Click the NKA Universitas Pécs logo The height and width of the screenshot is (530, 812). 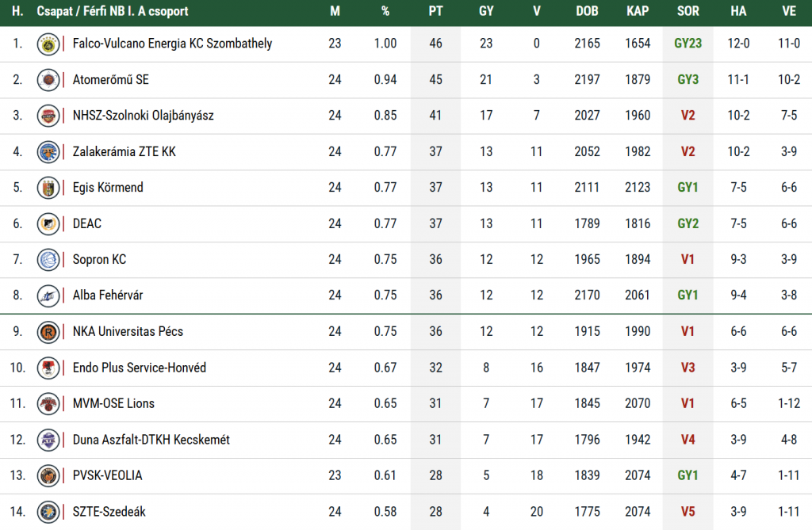pos(48,331)
